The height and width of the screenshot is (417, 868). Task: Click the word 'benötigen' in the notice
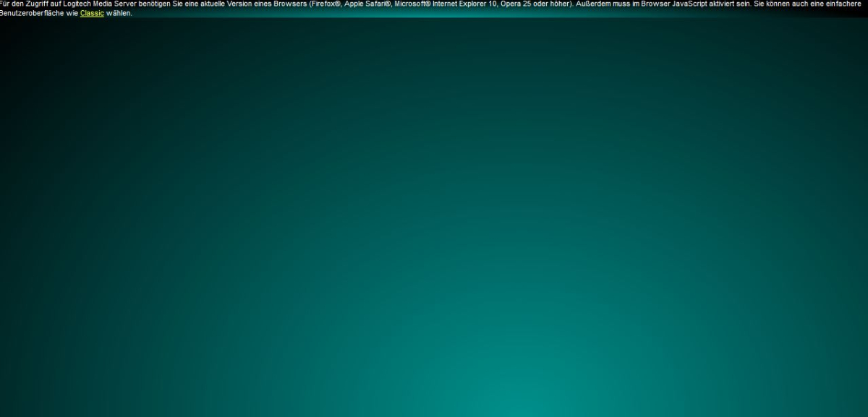coord(154,4)
